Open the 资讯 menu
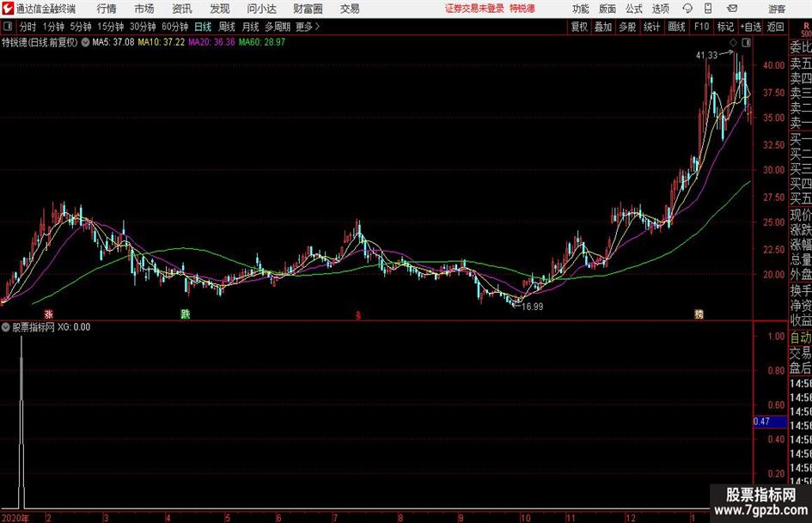The width and height of the screenshot is (812, 523). [x=182, y=9]
